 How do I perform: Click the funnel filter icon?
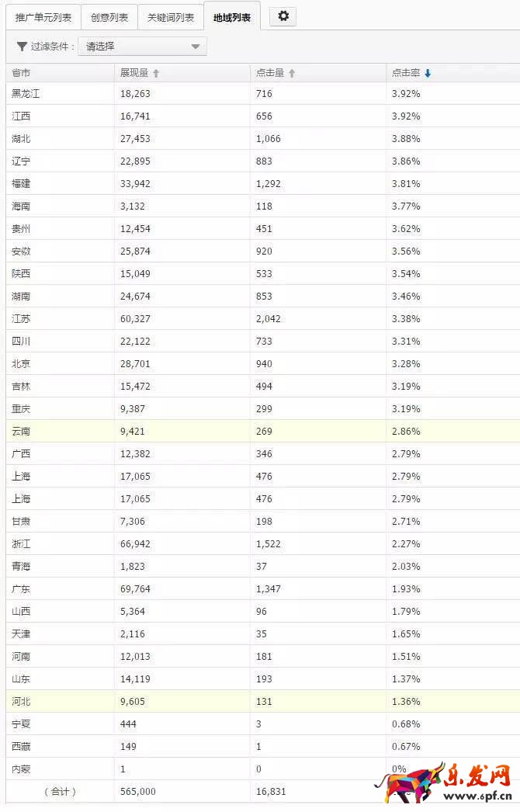click(22, 47)
